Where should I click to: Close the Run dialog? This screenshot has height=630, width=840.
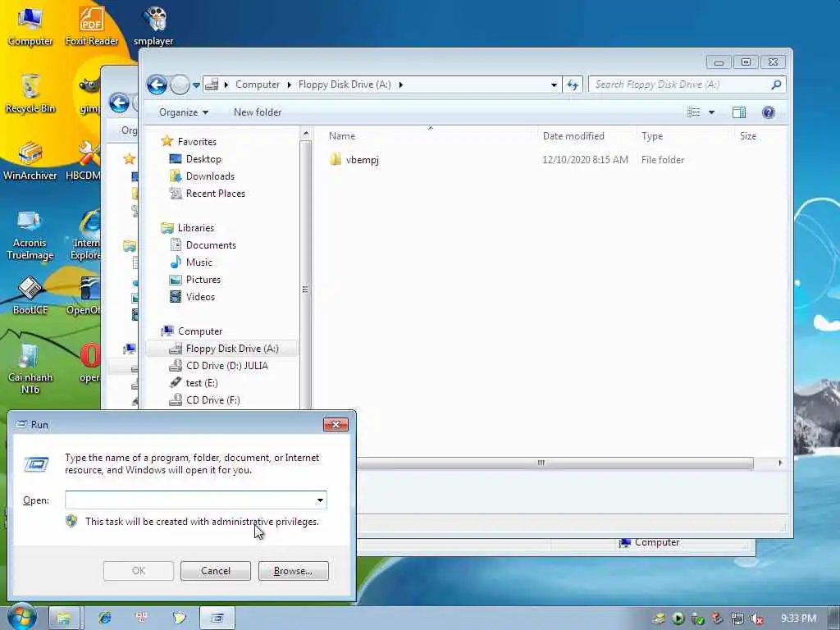pos(336,424)
